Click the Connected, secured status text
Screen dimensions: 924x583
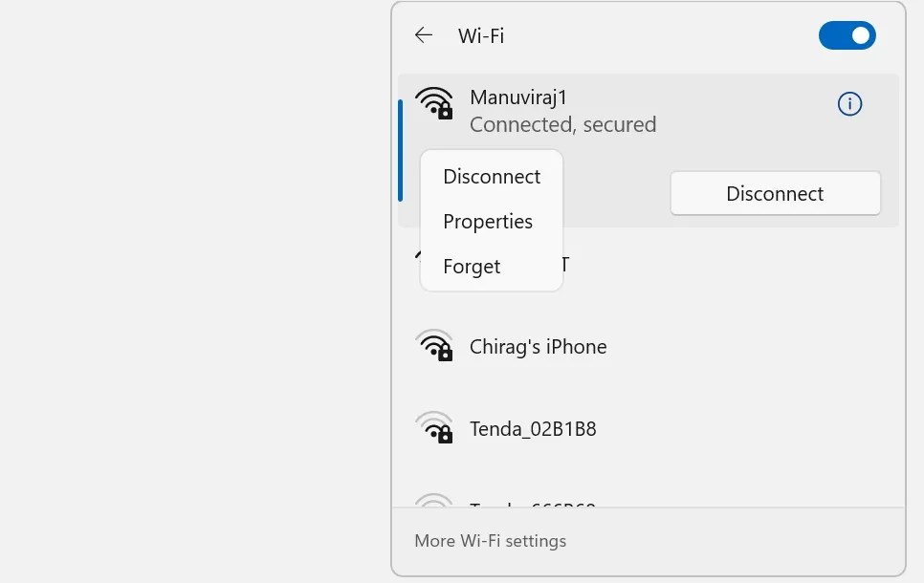tap(563, 124)
